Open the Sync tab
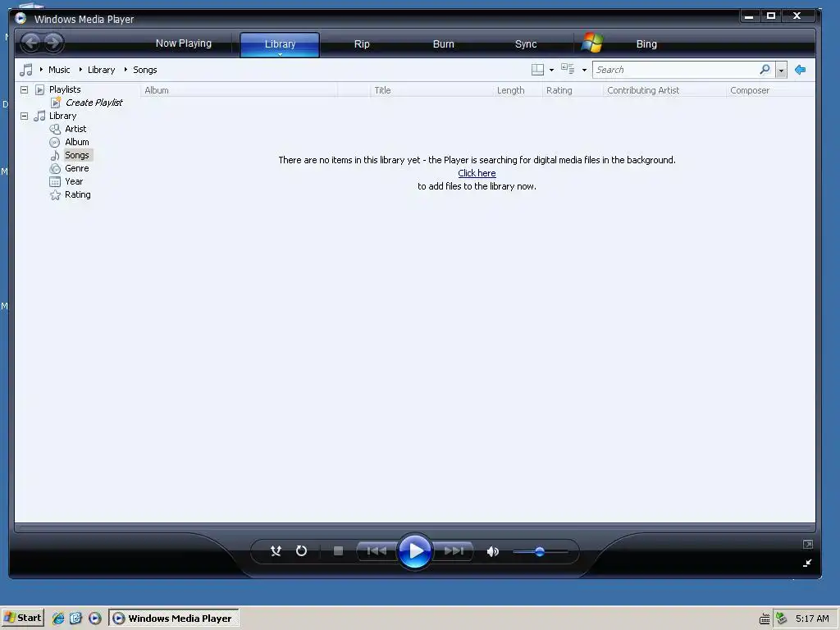This screenshot has height=630, width=840. (x=526, y=44)
